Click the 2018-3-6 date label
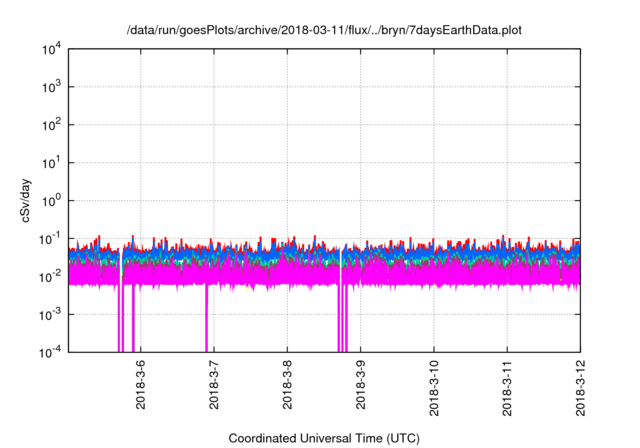Screen dimensions: 640x448 (140, 384)
